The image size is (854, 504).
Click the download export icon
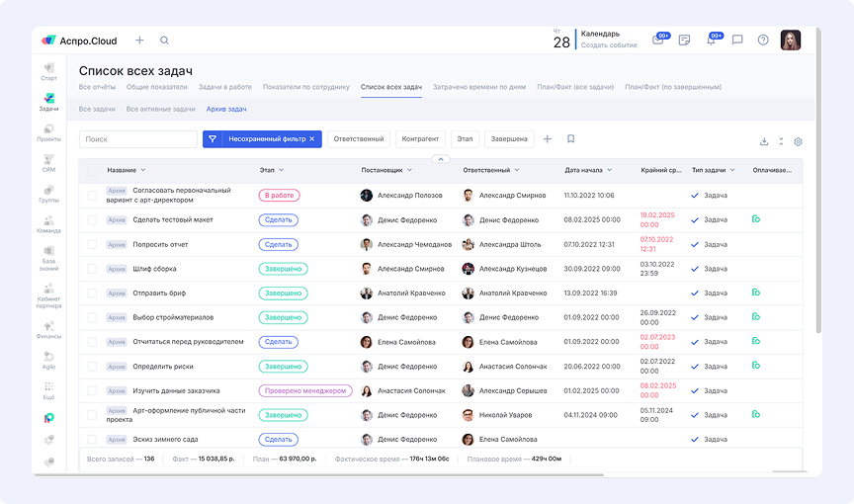pyautogui.click(x=764, y=141)
